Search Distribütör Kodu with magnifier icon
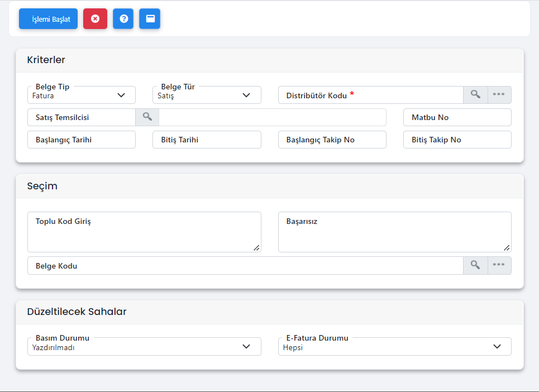Viewport: 539px width, 392px height. [475, 94]
